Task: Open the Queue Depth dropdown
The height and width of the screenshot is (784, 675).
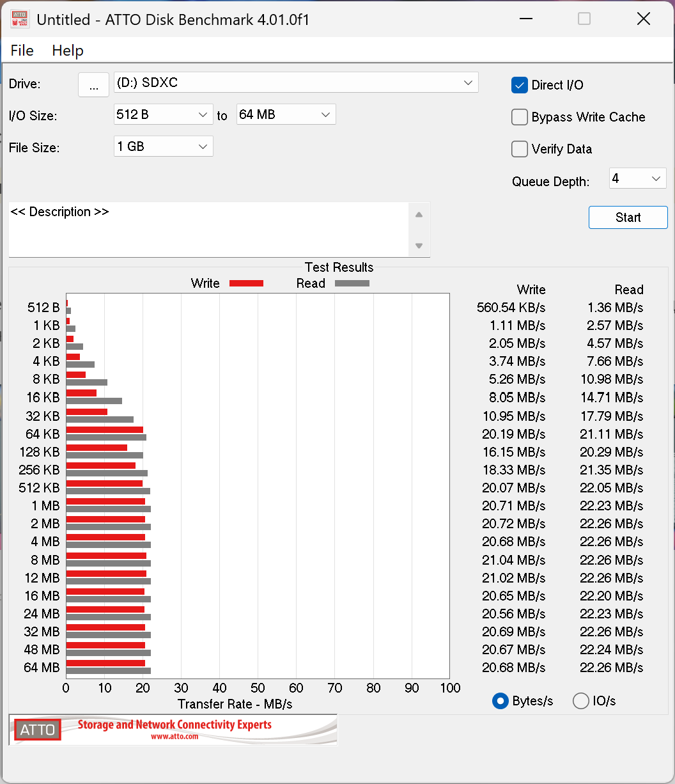Action: pos(637,178)
